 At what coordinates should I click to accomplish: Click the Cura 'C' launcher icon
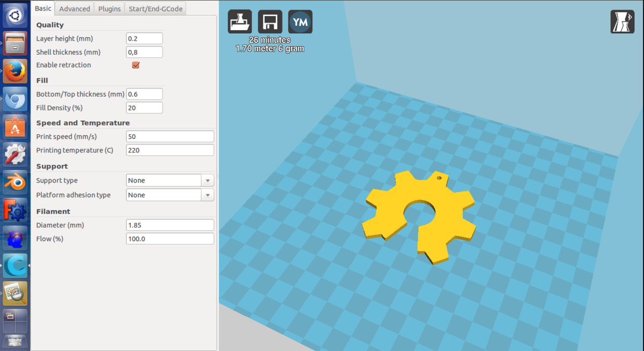point(15,266)
